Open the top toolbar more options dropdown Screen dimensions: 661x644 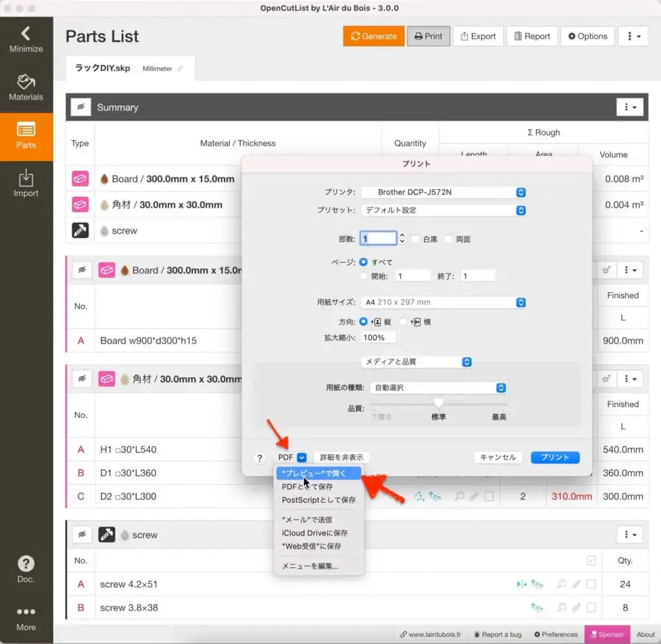pos(633,36)
